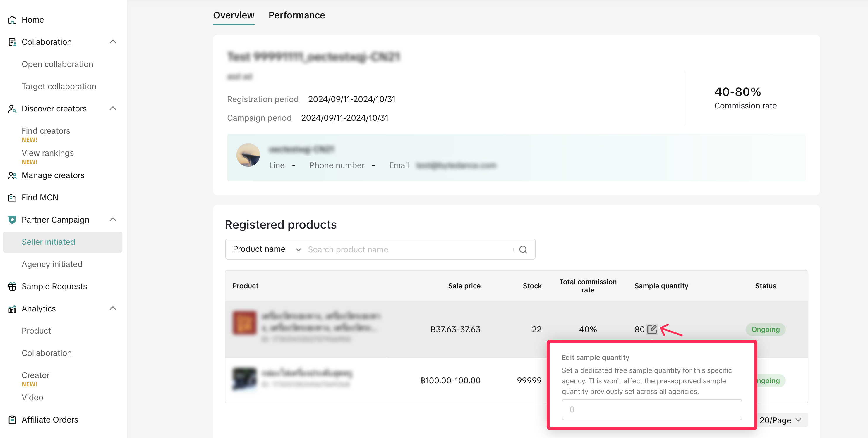Click the Sample Requests gift icon

coord(12,287)
